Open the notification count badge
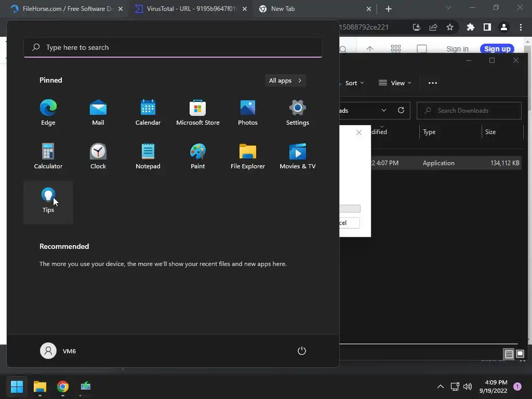 coord(517,387)
